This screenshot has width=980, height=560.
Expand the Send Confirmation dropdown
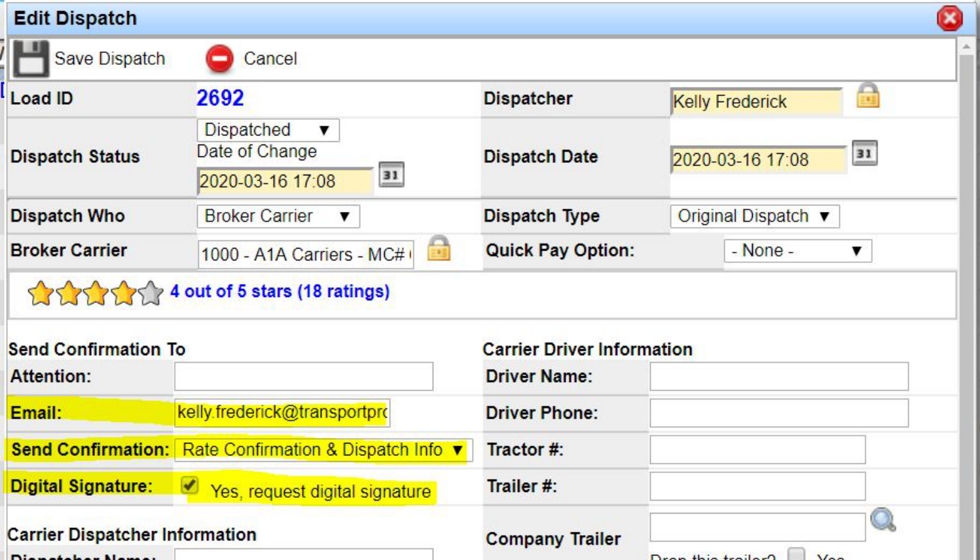[323, 450]
